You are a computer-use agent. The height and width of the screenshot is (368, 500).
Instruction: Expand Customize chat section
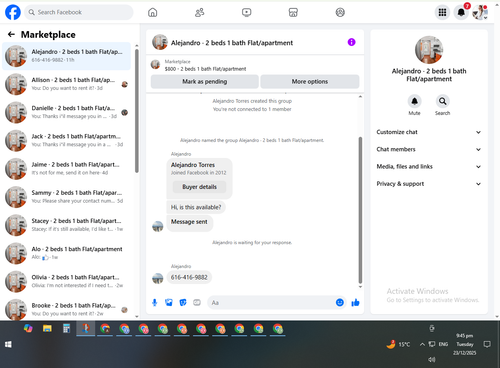tap(429, 132)
